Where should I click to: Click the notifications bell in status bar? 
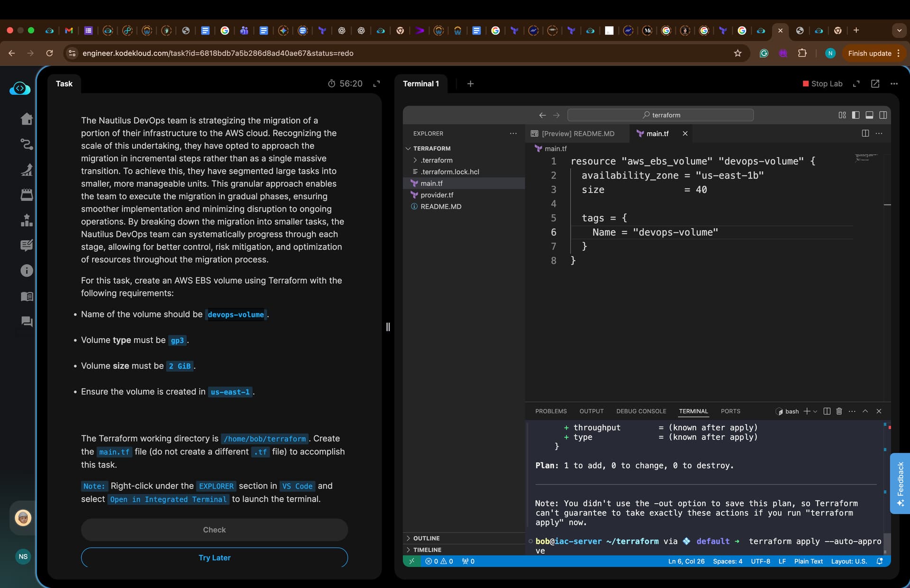coord(880,561)
